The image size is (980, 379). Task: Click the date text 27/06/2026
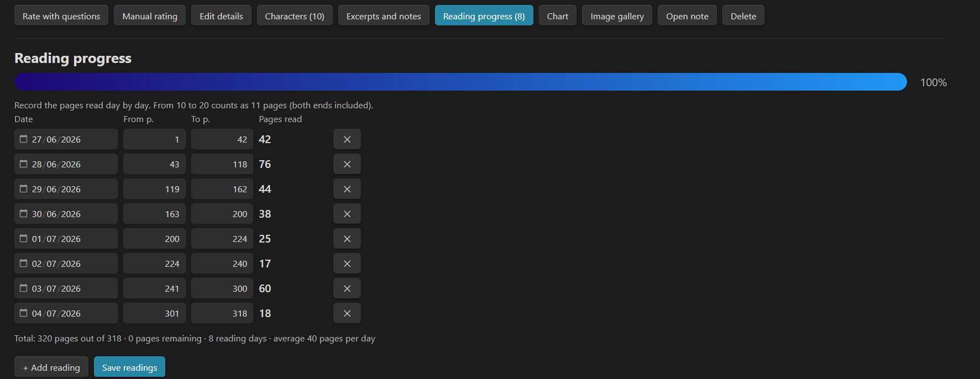coord(56,139)
